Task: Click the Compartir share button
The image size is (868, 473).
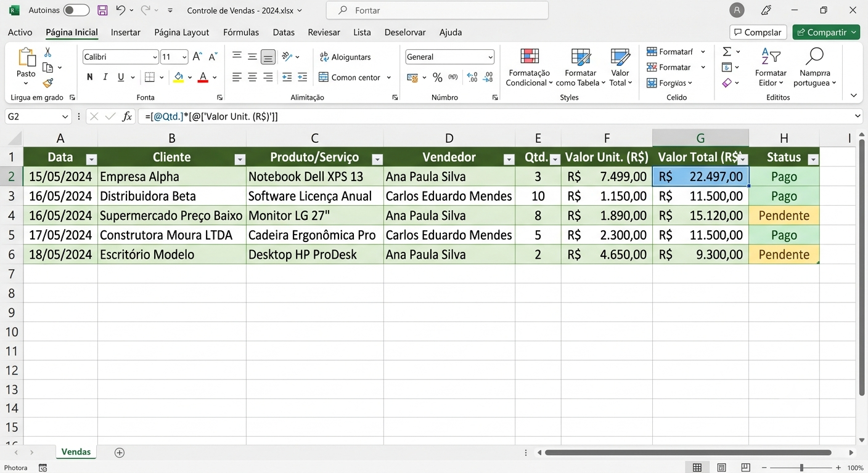Action: coord(826,32)
